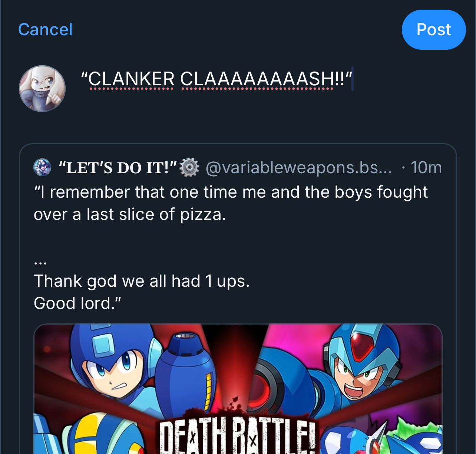Click the "LET'S DO IT!" display name
This screenshot has height=454, width=476.
(118, 168)
